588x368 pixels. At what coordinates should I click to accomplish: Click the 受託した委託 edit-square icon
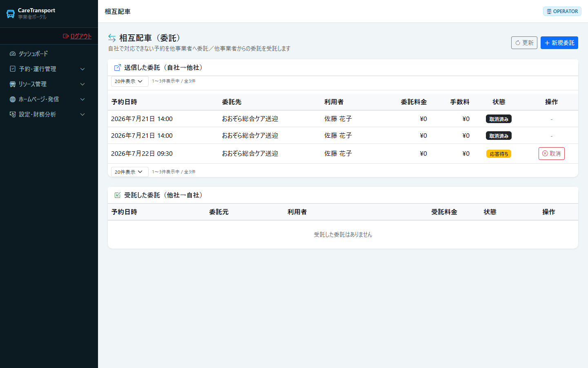pos(118,195)
